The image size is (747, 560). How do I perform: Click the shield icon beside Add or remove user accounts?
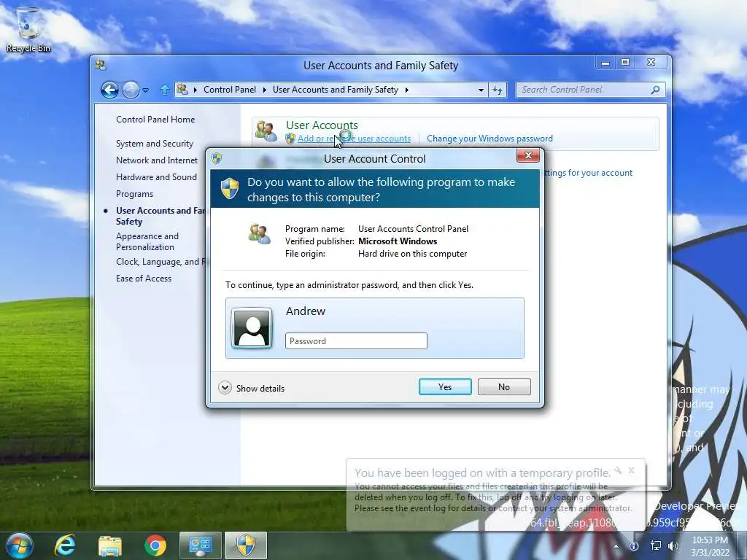tap(290, 139)
